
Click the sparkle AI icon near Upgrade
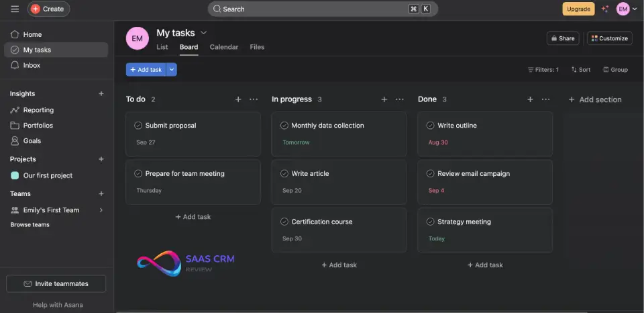605,9
